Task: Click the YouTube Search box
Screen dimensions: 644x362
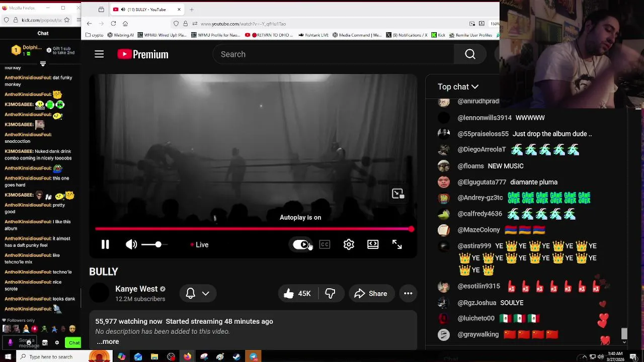Action: point(334,54)
